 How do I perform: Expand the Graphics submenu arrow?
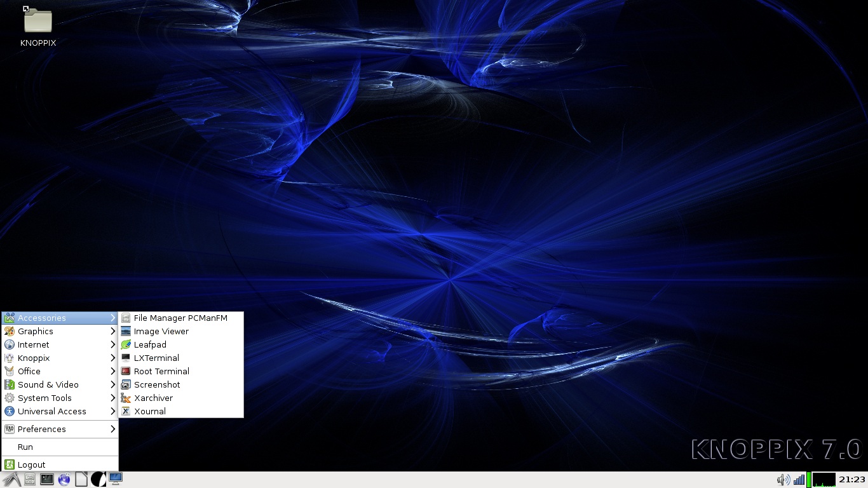112,331
